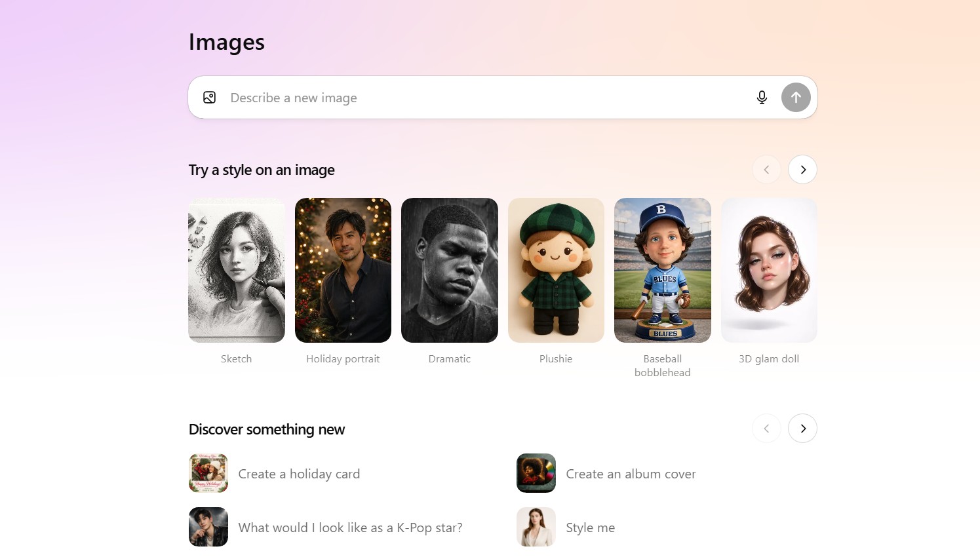Click the Create an album cover link
Viewport: 980px width, 557px height.
(631, 473)
